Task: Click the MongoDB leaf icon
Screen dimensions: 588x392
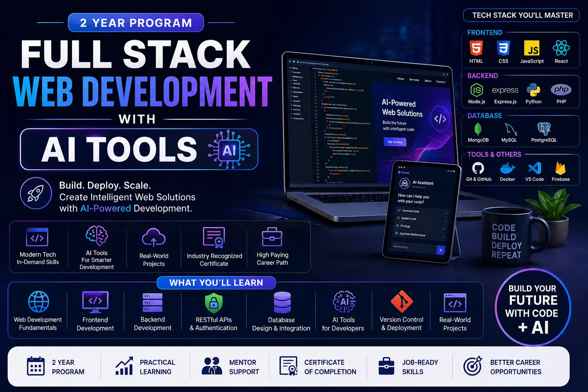Action: pyautogui.click(x=478, y=129)
